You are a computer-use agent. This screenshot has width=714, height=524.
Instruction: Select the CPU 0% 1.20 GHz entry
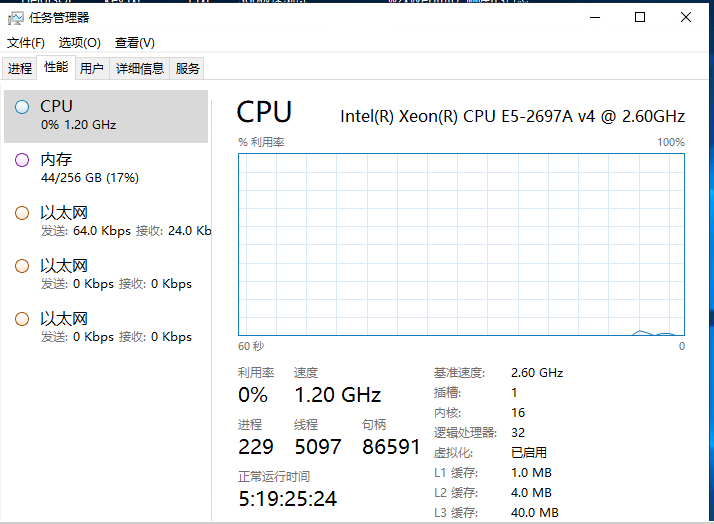point(106,116)
